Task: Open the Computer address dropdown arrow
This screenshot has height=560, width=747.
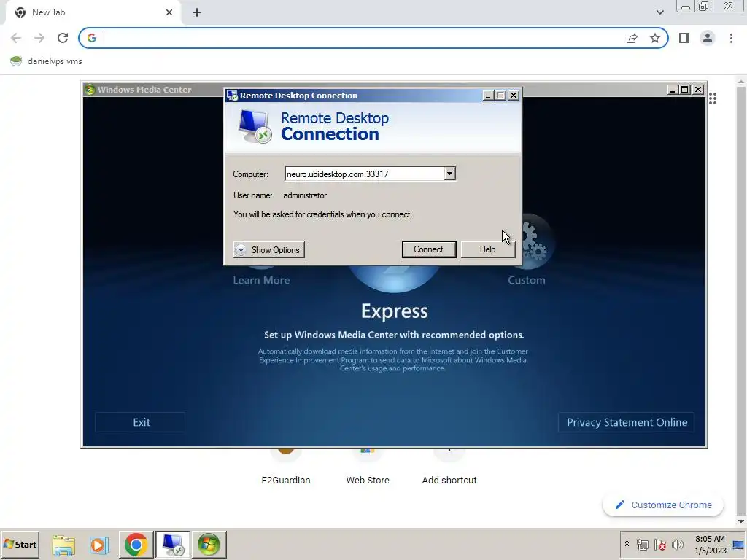Action: (x=449, y=174)
